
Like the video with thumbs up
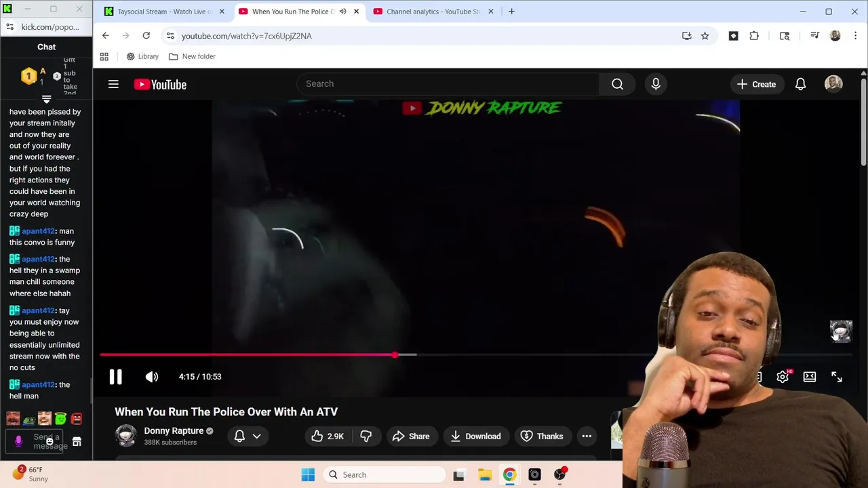tap(328, 436)
